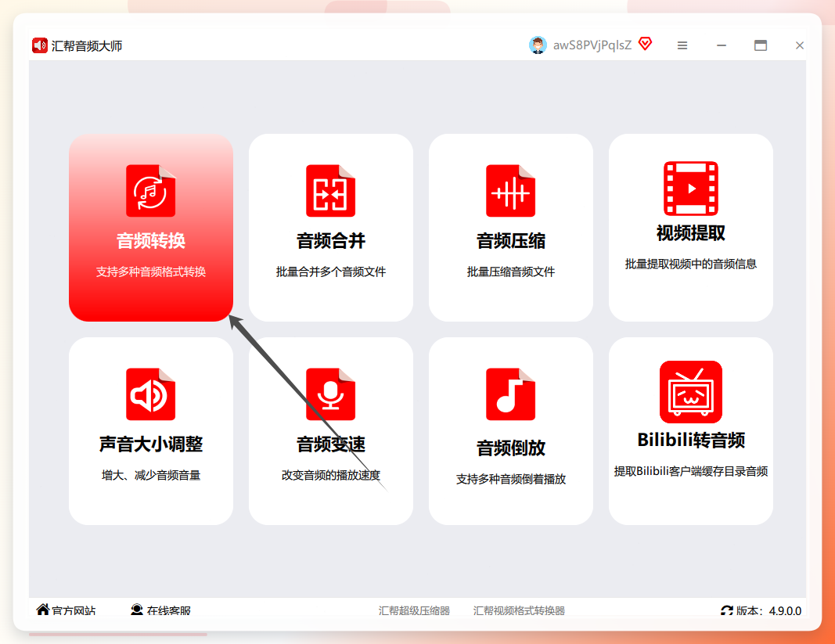This screenshot has height=644, width=835.
Task: Click the 声音大小调整 speaker icon
Action: (x=151, y=394)
